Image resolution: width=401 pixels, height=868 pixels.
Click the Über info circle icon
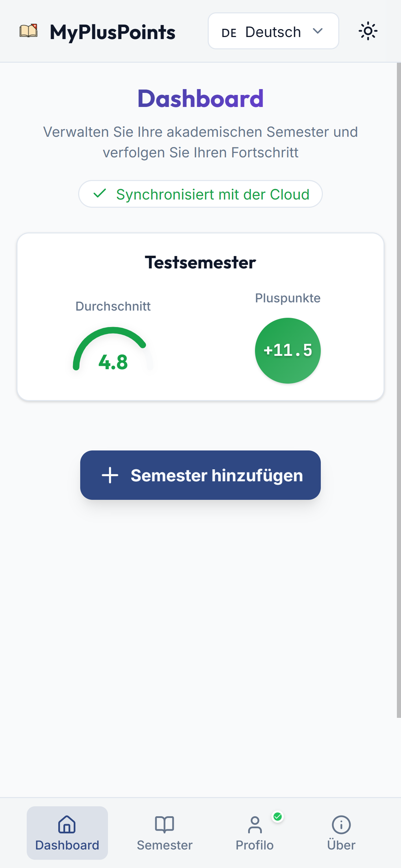pyautogui.click(x=341, y=824)
